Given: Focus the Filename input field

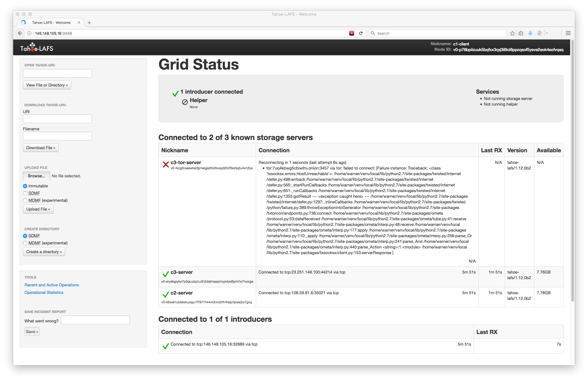Looking at the screenshot, I should [x=57, y=136].
